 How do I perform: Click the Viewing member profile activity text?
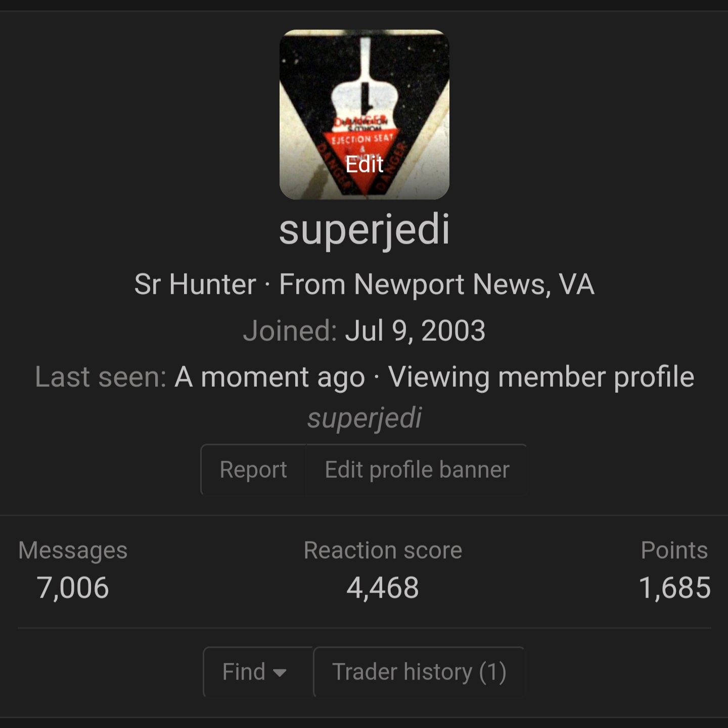pos(541,377)
